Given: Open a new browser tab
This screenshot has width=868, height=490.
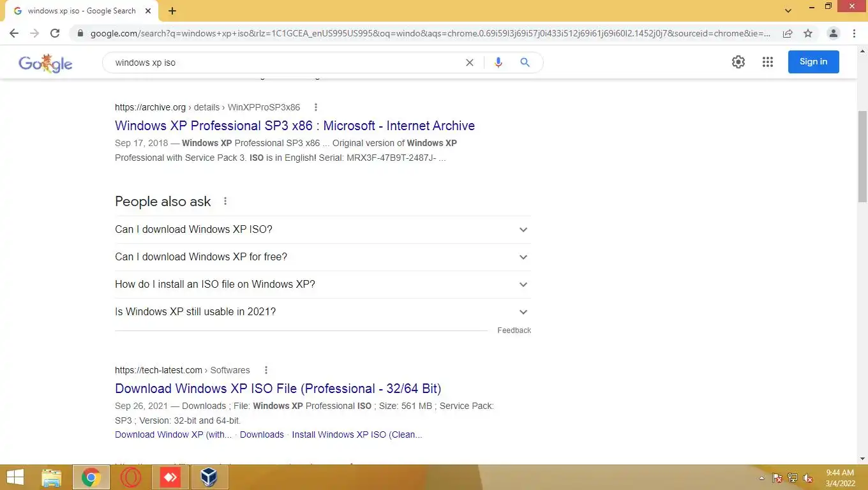Looking at the screenshot, I should click(x=172, y=11).
